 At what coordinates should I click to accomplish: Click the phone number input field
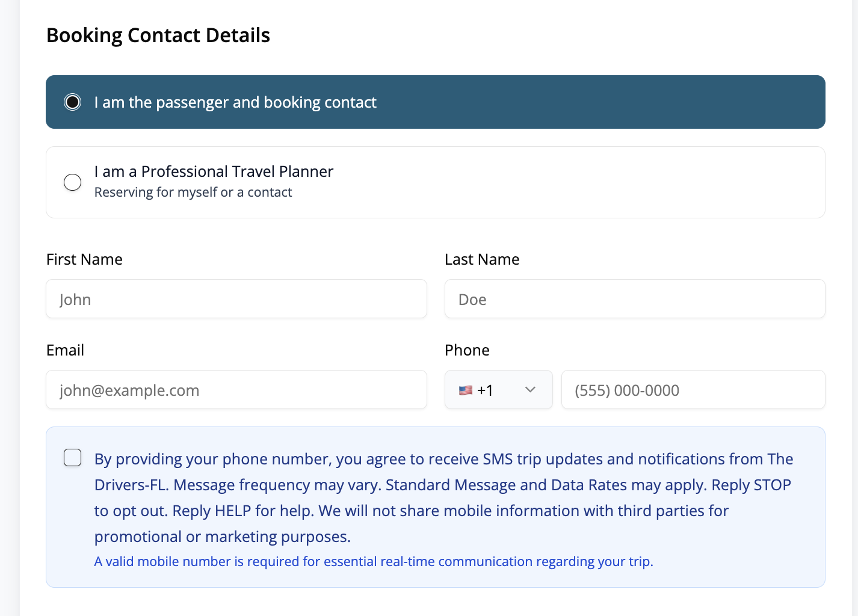[693, 390]
